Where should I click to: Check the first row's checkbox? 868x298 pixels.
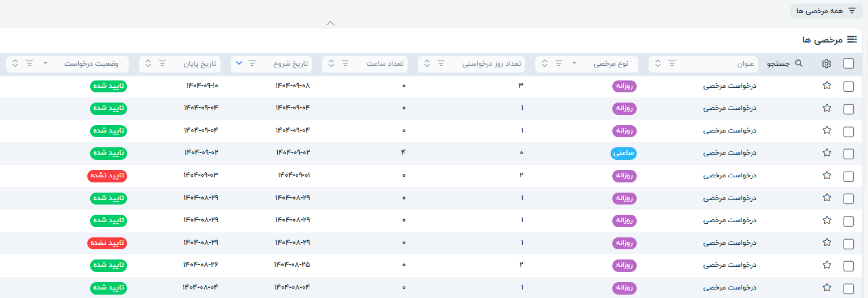click(848, 86)
